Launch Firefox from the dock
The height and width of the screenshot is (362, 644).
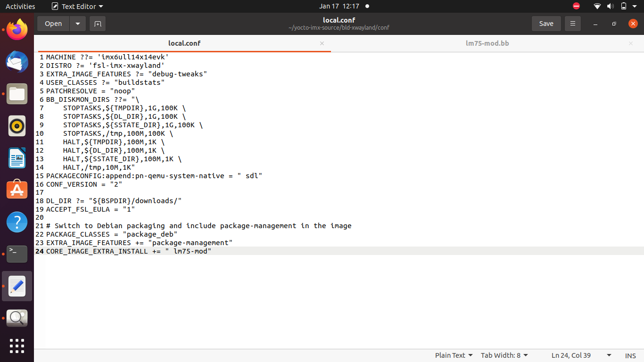pos(17,31)
